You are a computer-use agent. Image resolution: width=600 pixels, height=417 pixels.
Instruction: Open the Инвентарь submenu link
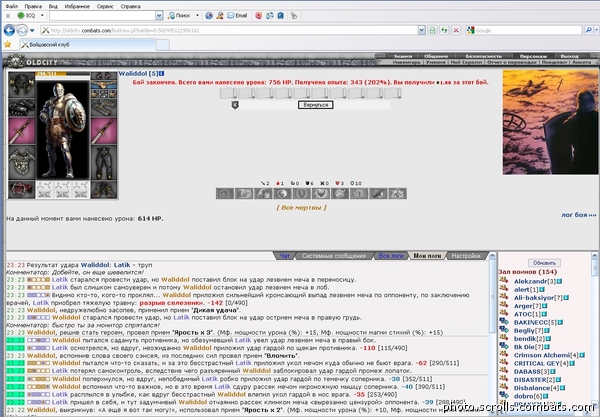(406, 62)
